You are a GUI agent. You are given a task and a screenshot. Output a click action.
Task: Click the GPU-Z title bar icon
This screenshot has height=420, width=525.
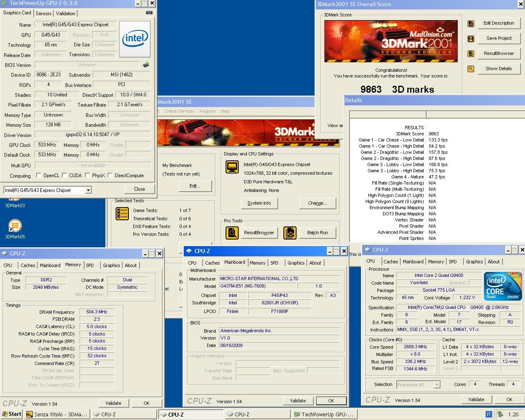pyautogui.click(x=4, y=3)
